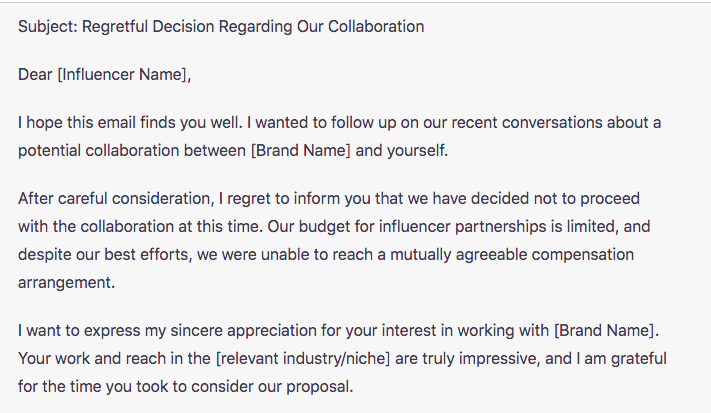Click the phrase 'After careful consideration'
Viewport: 711px width, 413px height.
114,199
